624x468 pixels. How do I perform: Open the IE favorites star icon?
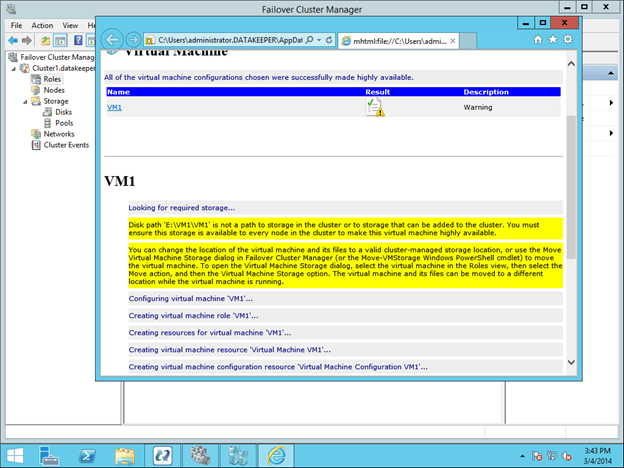[553, 39]
